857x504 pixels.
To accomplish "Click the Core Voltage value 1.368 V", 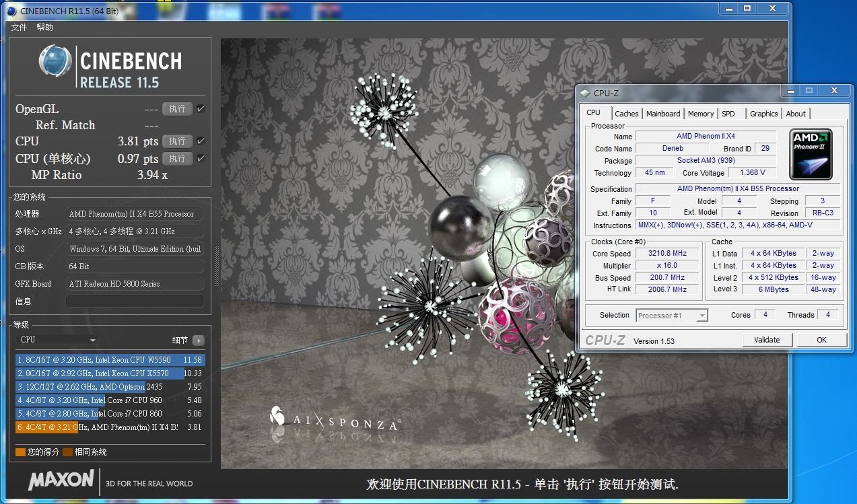I will pyautogui.click(x=752, y=172).
